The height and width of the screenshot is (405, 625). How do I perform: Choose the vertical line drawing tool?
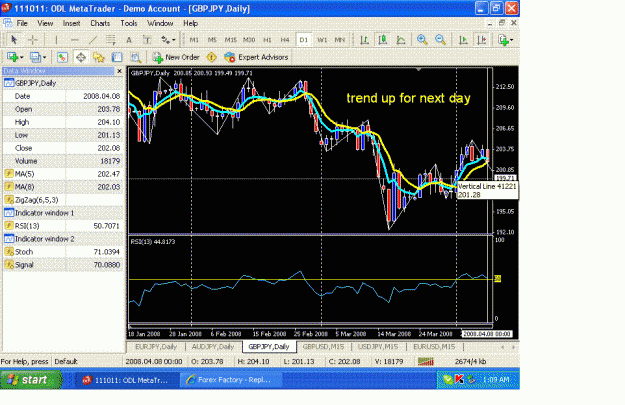56,40
